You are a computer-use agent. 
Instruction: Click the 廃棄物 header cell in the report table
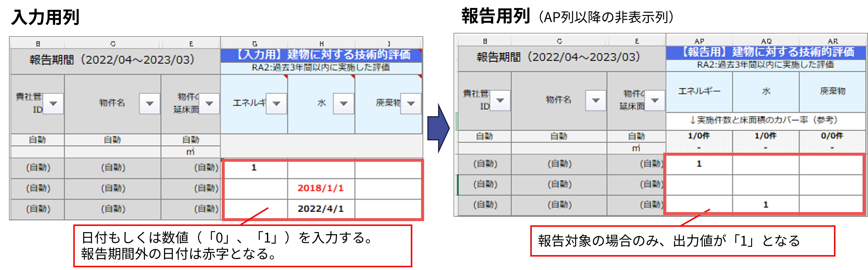click(833, 91)
